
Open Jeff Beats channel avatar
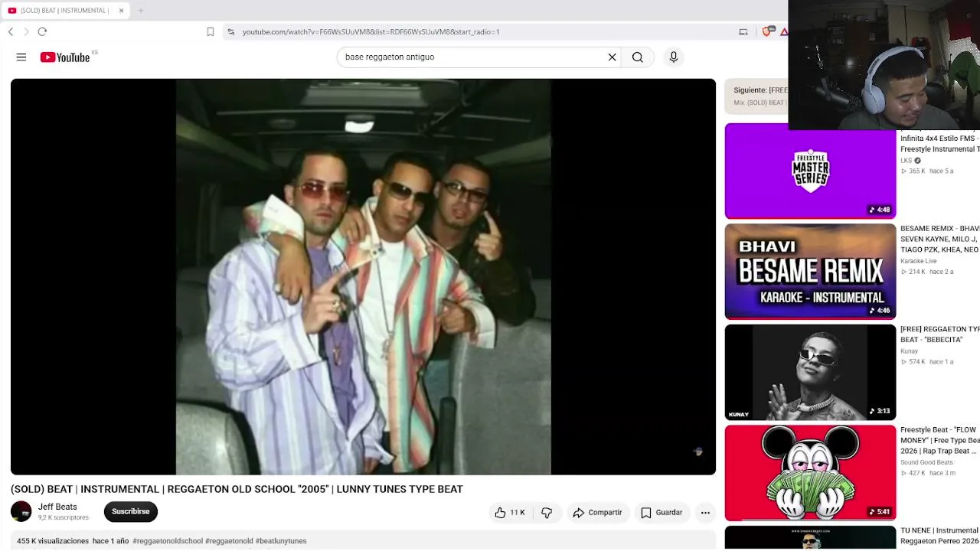(21, 511)
